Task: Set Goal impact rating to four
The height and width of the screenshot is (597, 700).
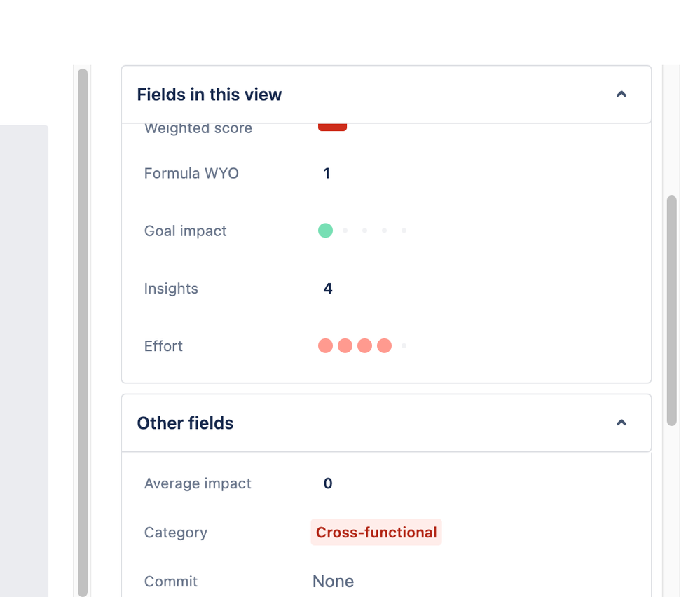Action: (x=385, y=231)
